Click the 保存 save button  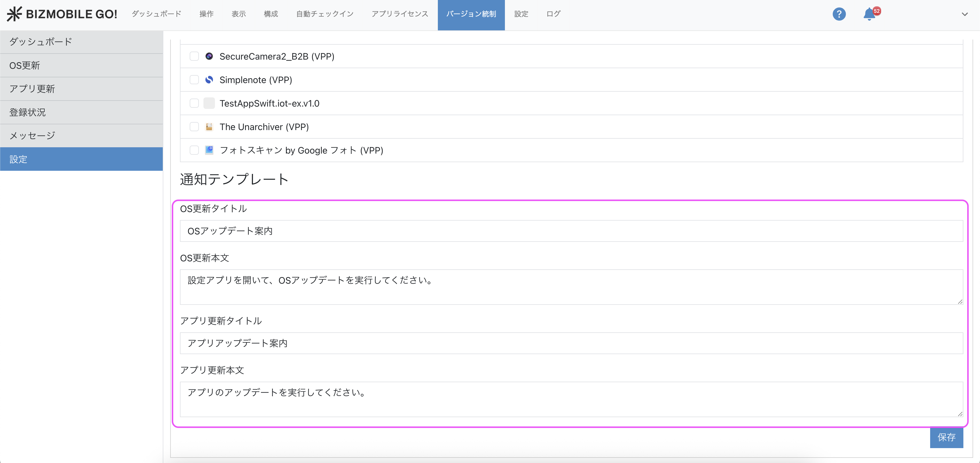pyautogui.click(x=946, y=437)
